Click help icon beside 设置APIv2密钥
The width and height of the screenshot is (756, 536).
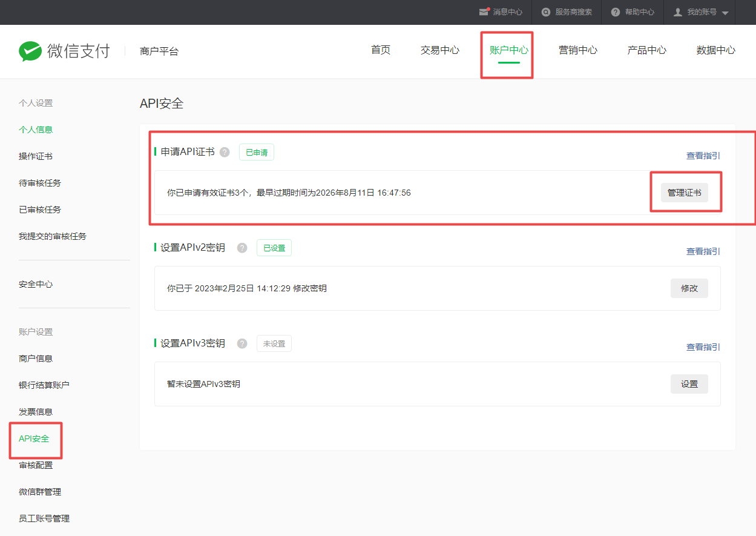(242, 248)
